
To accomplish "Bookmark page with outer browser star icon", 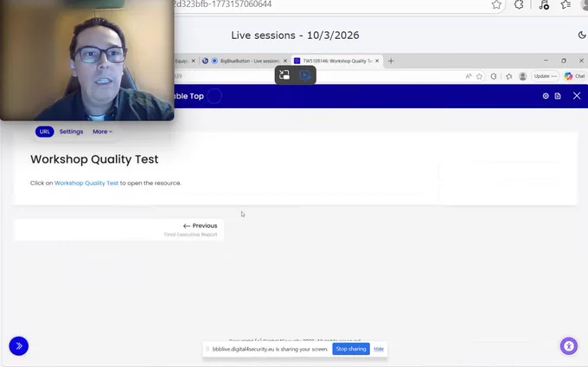I will (x=496, y=4).
